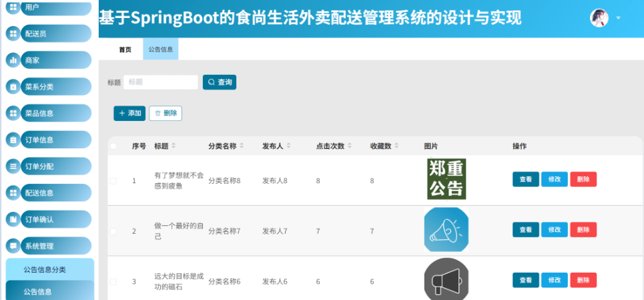Click the cell 发布人7
This screenshot has width=644, height=300.
(275, 231)
